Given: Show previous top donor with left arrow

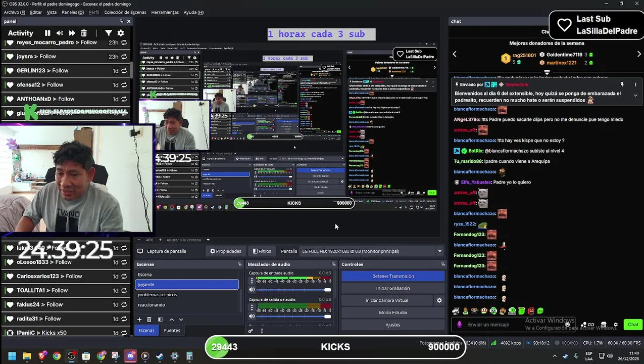Looking at the screenshot, I should [455, 54].
